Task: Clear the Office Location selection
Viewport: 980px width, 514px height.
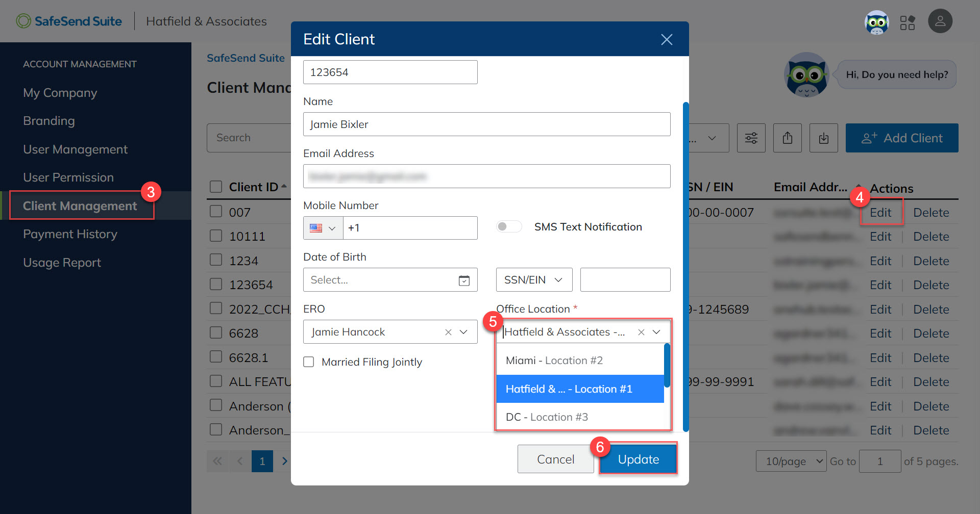Action: (x=641, y=332)
